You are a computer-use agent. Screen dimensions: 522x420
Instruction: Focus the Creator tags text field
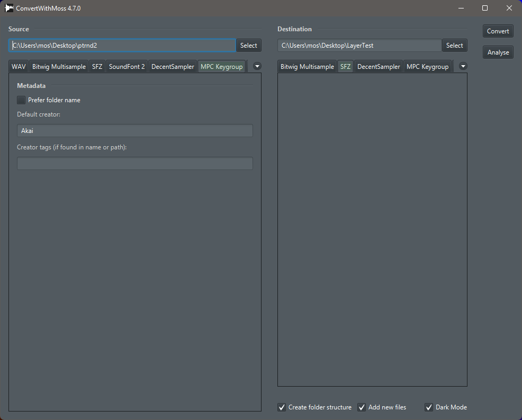click(x=135, y=163)
